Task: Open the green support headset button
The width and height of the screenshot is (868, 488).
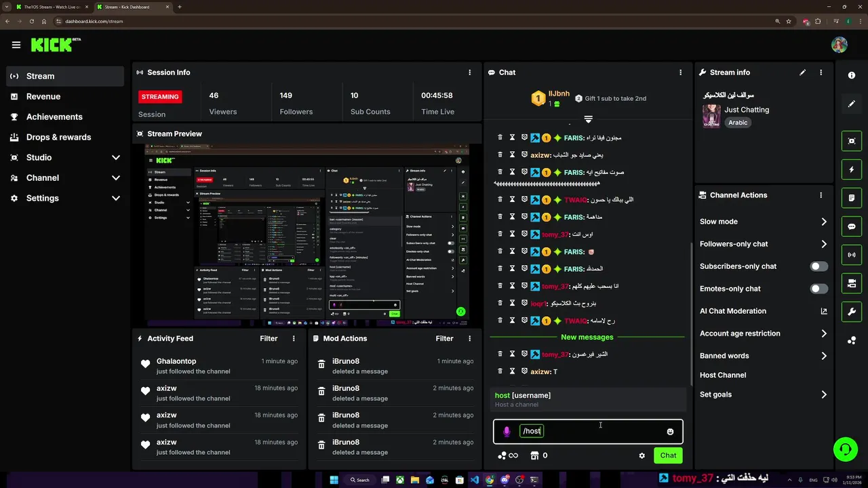Action: pos(845,449)
